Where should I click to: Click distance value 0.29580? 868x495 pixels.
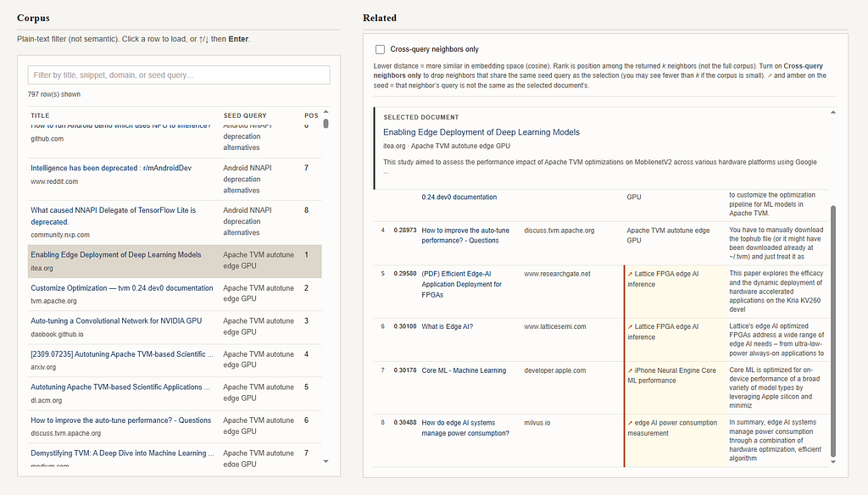(x=404, y=274)
